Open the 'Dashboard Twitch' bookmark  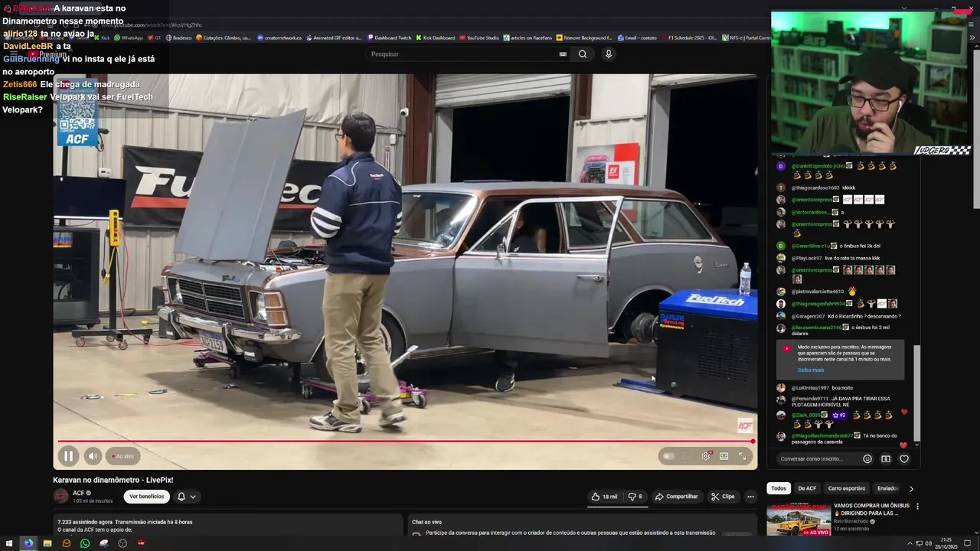(389, 37)
